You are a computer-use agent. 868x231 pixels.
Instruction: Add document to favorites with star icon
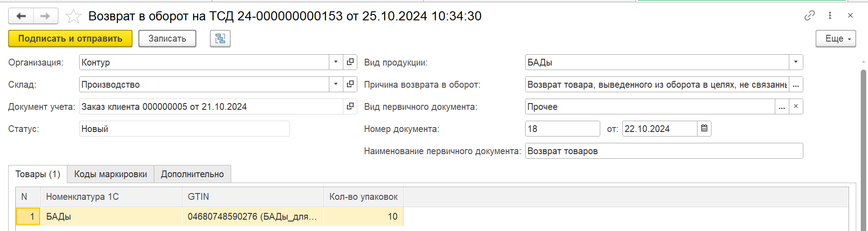coord(73,16)
